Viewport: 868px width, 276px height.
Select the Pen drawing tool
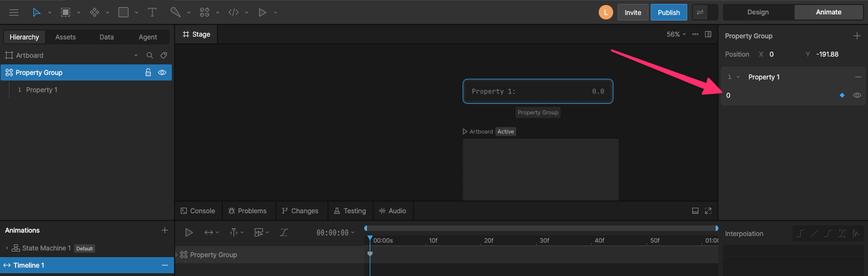point(175,12)
